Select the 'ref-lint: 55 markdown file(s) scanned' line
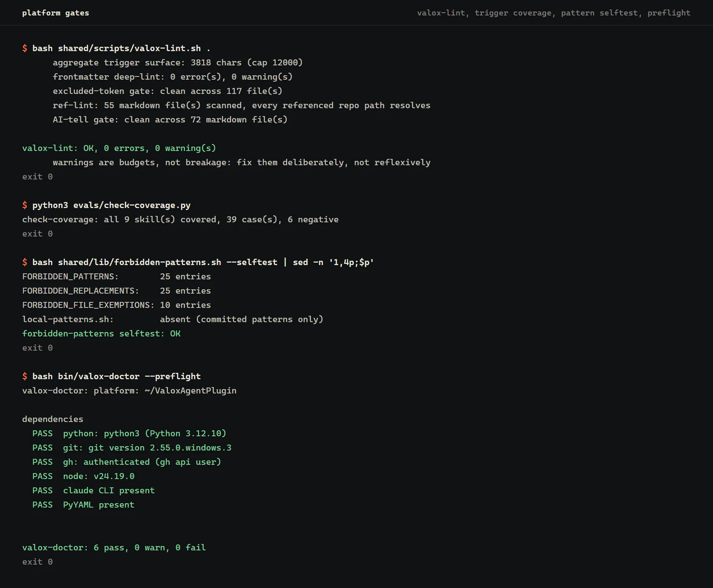 (242, 105)
